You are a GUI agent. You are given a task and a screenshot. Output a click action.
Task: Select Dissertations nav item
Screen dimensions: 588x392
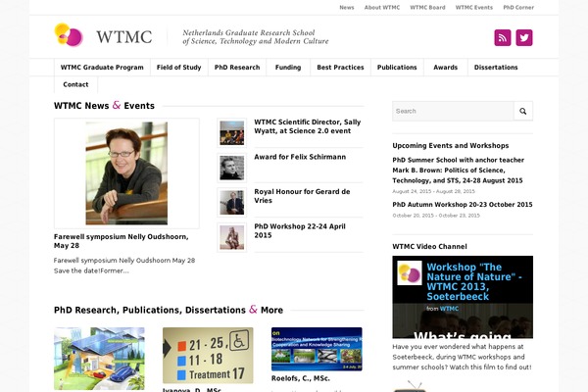pos(496,68)
